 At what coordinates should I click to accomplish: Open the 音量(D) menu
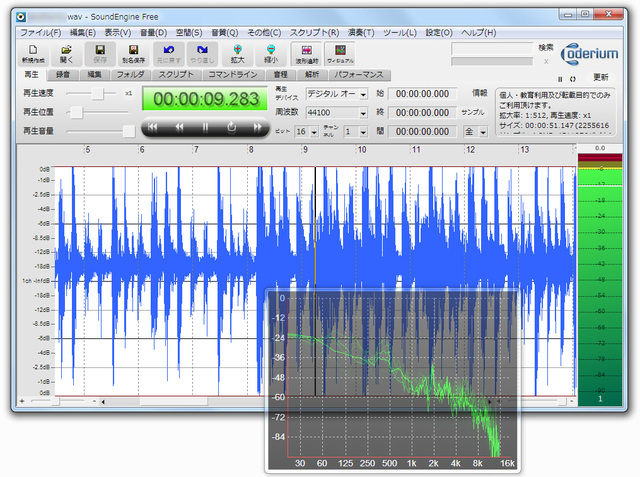pos(153,33)
